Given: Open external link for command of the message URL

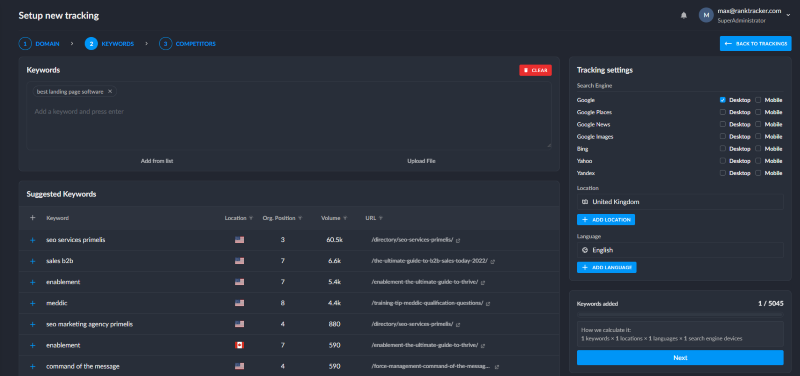Looking at the screenshot, I should [496, 367].
